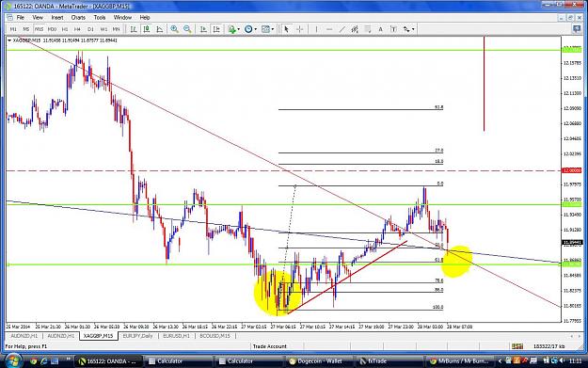The width and height of the screenshot is (588, 368).
Task: Open the arrows objects dropdown
Action: click(408, 29)
